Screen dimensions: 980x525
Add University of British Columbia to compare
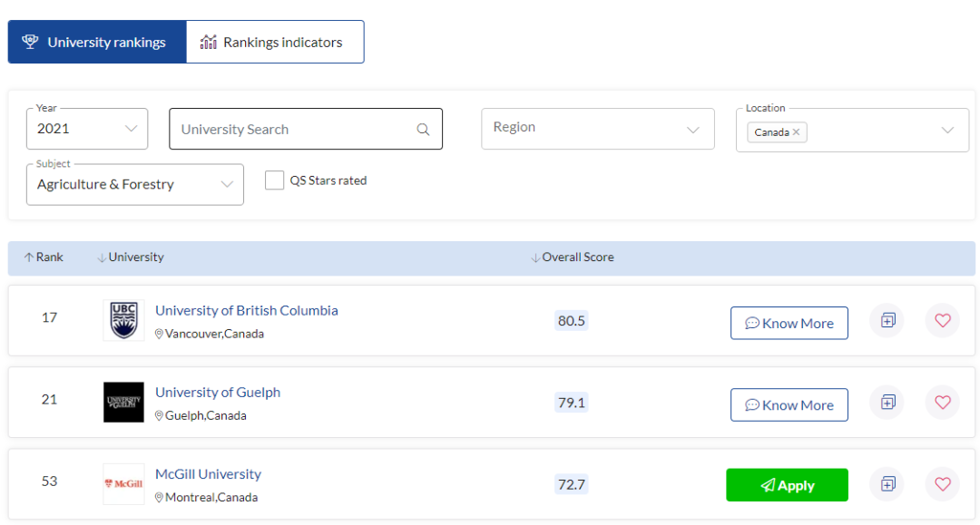(x=887, y=320)
